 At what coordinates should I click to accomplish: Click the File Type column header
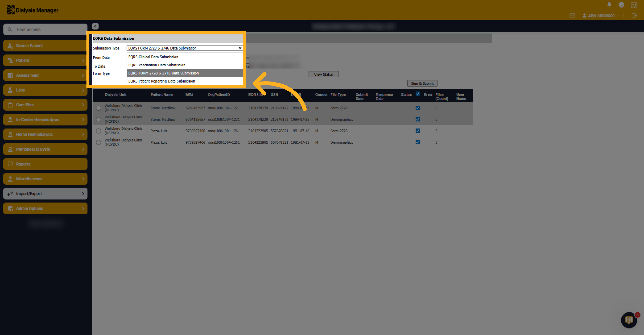[x=338, y=95]
